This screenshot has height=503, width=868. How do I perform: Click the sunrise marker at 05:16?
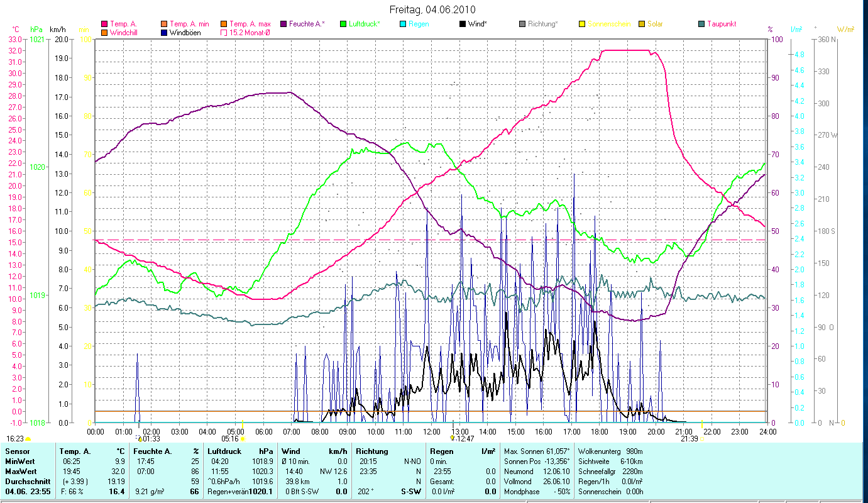[x=243, y=439]
